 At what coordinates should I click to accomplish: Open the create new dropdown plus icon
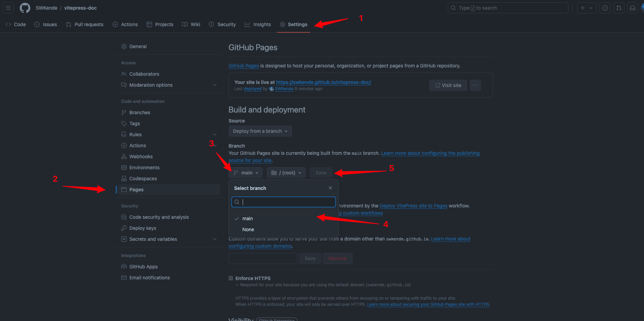pos(587,8)
